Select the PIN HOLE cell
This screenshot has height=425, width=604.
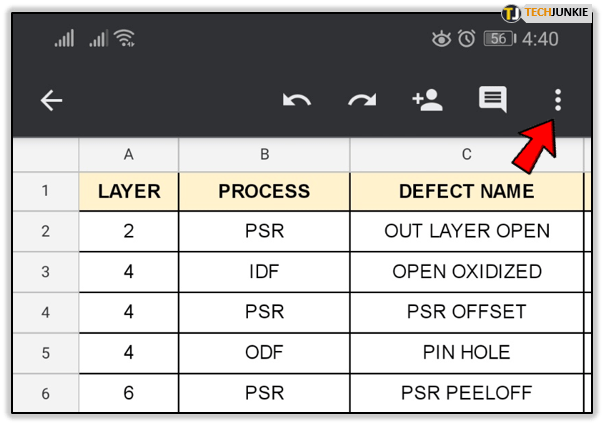(x=466, y=352)
